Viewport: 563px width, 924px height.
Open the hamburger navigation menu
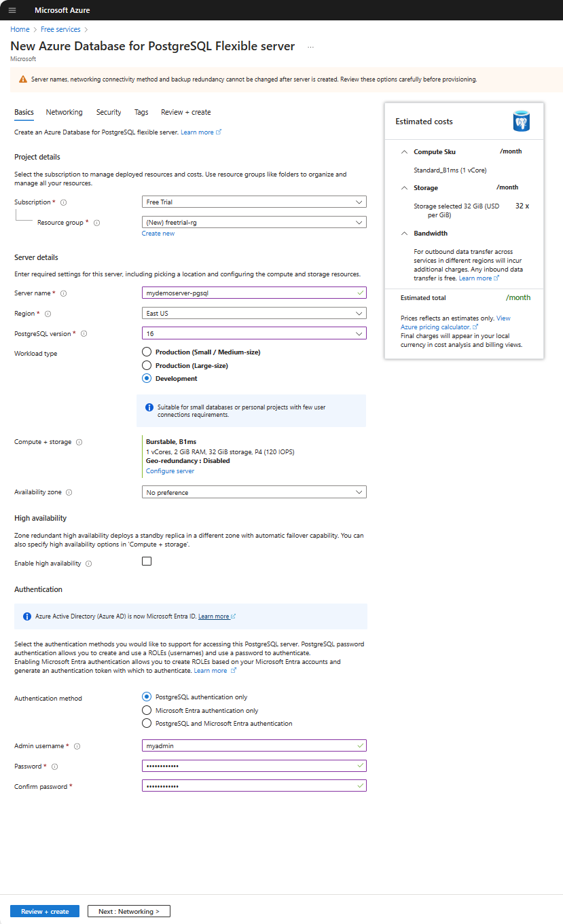(11, 10)
